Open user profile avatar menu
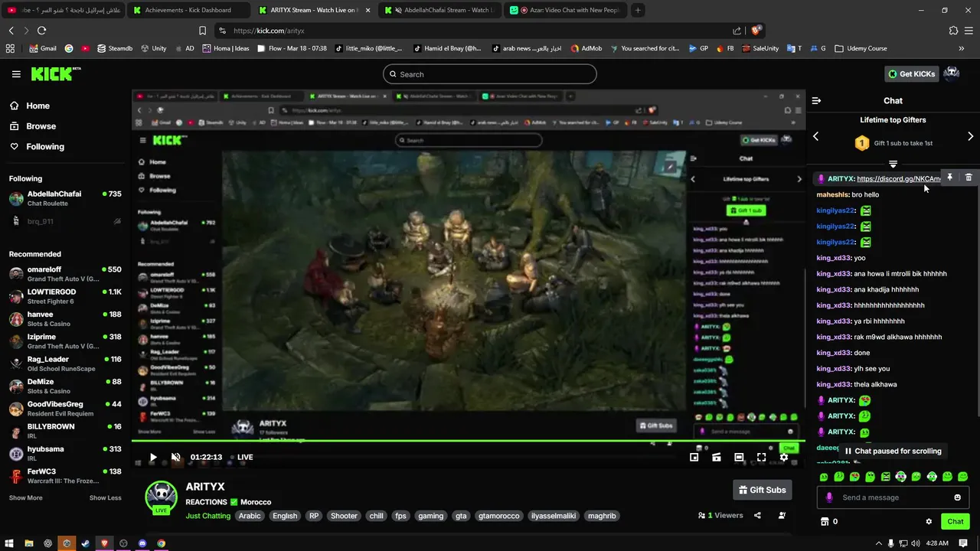980x551 pixels. click(952, 73)
